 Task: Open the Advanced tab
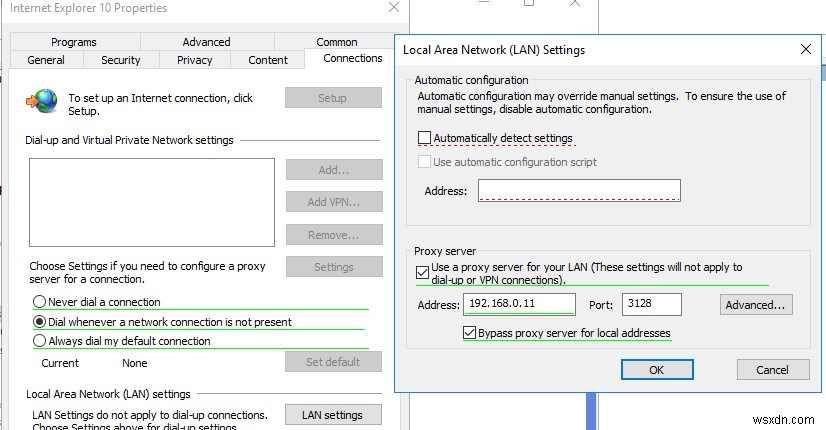click(x=206, y=42)
